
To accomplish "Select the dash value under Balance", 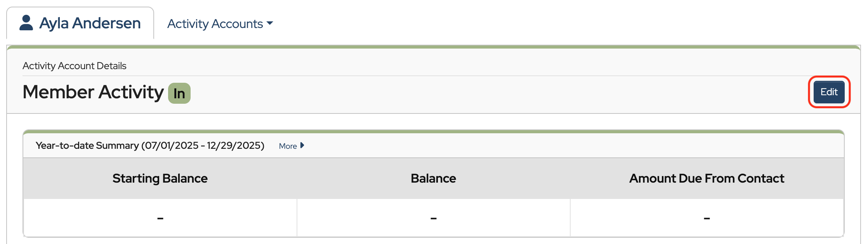I will [433, 218].
